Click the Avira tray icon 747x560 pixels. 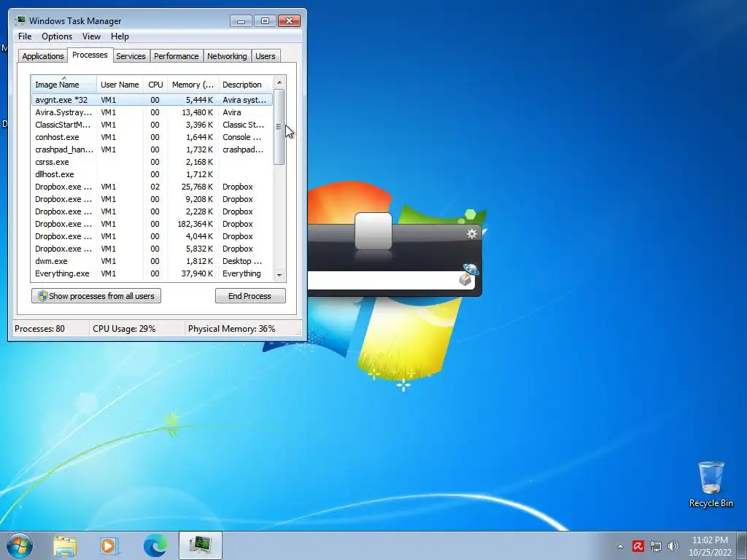(638, 546)
